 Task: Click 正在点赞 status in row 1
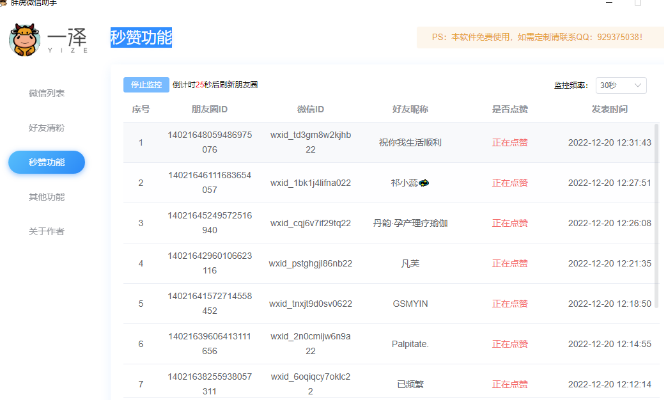point(510,143)
